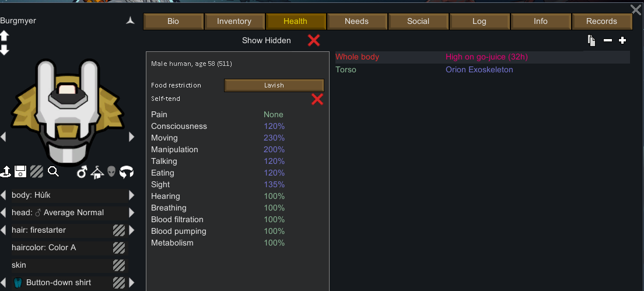
Task: Rotate pawn portrait using the right arrow
Action: [x=131, y=137]
